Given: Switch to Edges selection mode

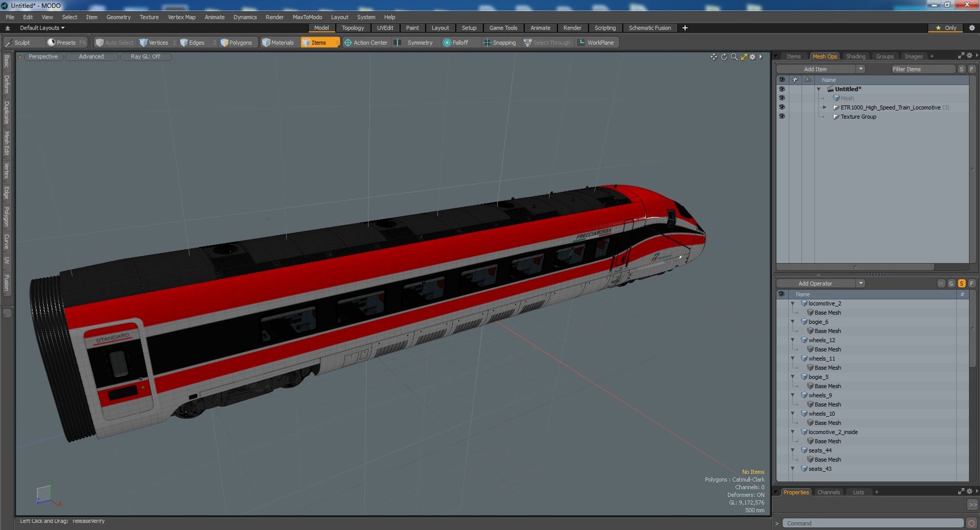Looking at the screenshot, I should point(192,43).
